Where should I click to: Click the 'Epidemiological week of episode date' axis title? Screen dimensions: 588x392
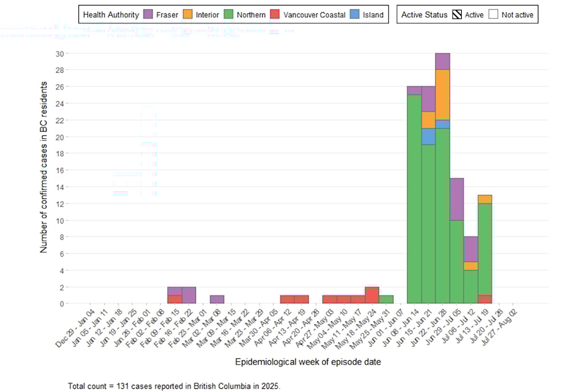click(308, 362)
